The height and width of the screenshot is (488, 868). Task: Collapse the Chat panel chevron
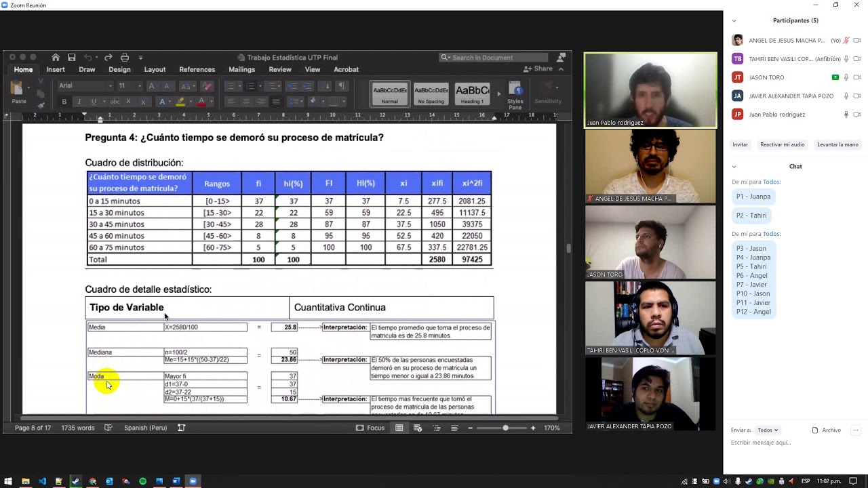pyautogui.click(x=734, y=167)
